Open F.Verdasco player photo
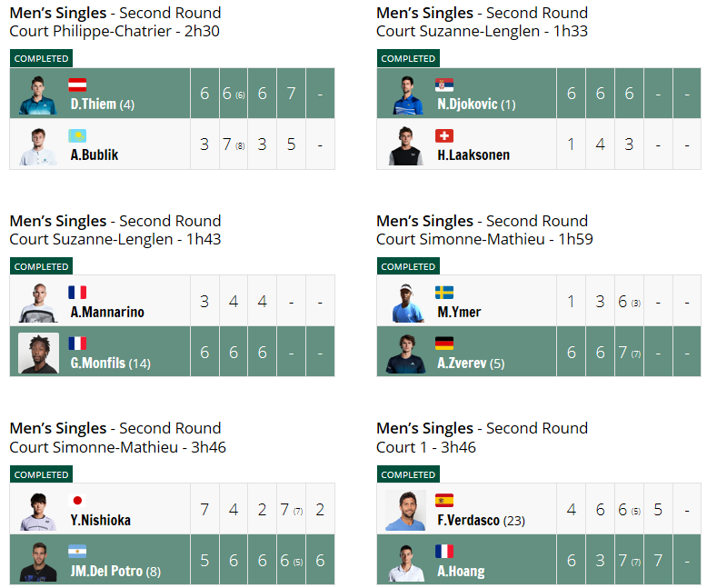This screenshot has height=588, width=707. point(405,510)
